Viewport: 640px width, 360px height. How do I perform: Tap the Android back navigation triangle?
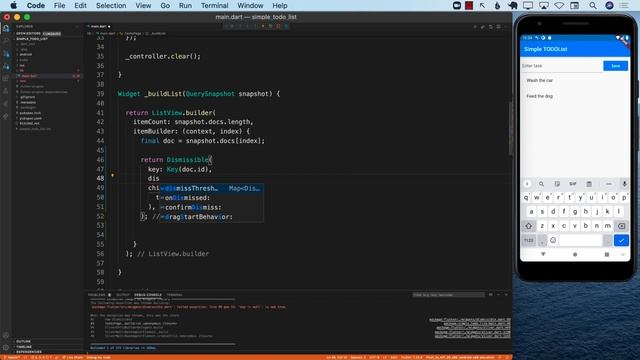[x=543, y=254]
